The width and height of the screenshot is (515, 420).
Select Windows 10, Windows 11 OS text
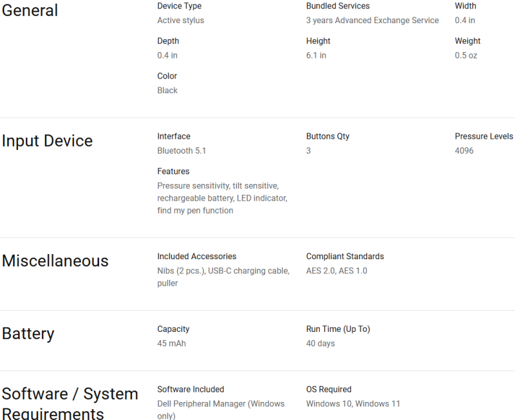tap(353, 403)
